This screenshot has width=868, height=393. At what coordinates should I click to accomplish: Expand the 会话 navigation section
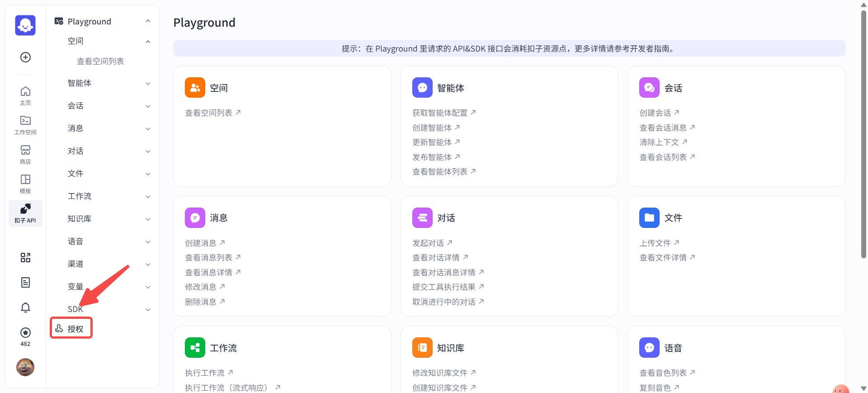click(148, 106)
